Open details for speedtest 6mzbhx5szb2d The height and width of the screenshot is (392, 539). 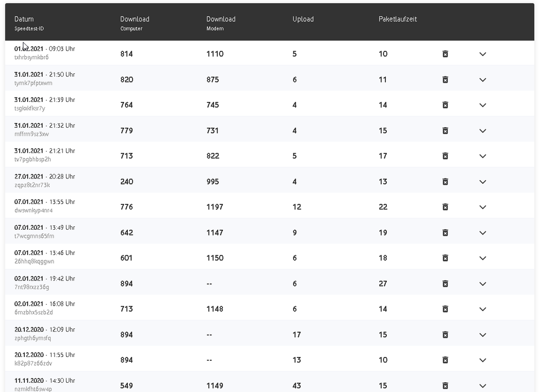click(x=482, y=310)
